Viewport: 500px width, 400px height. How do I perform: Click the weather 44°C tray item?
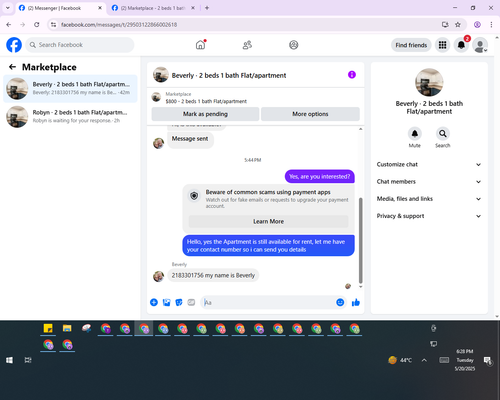click(400, 360)
